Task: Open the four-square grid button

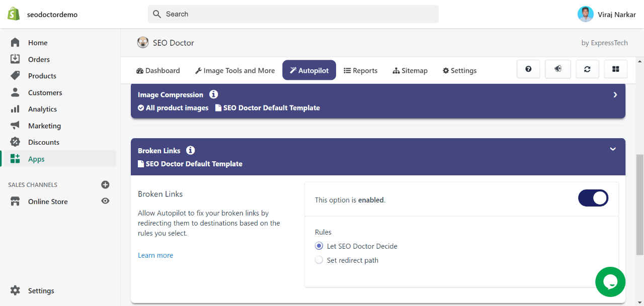Action: click(x=615, y=69)
